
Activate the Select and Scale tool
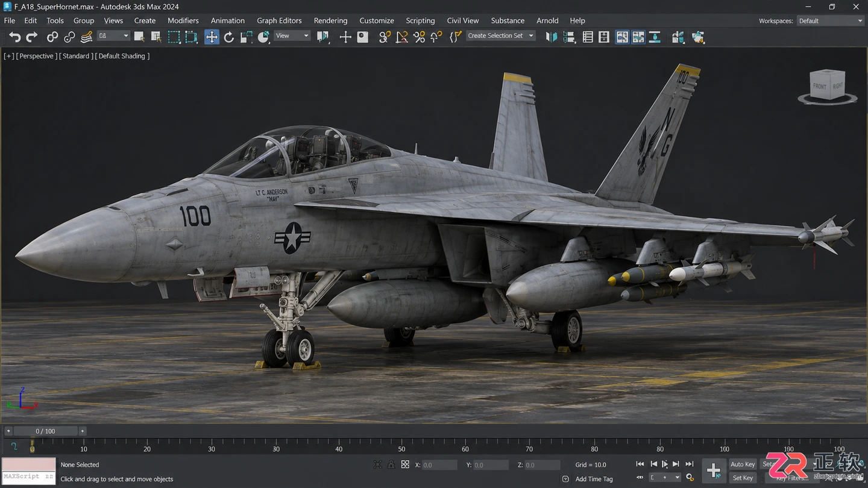tap(246, 37)
